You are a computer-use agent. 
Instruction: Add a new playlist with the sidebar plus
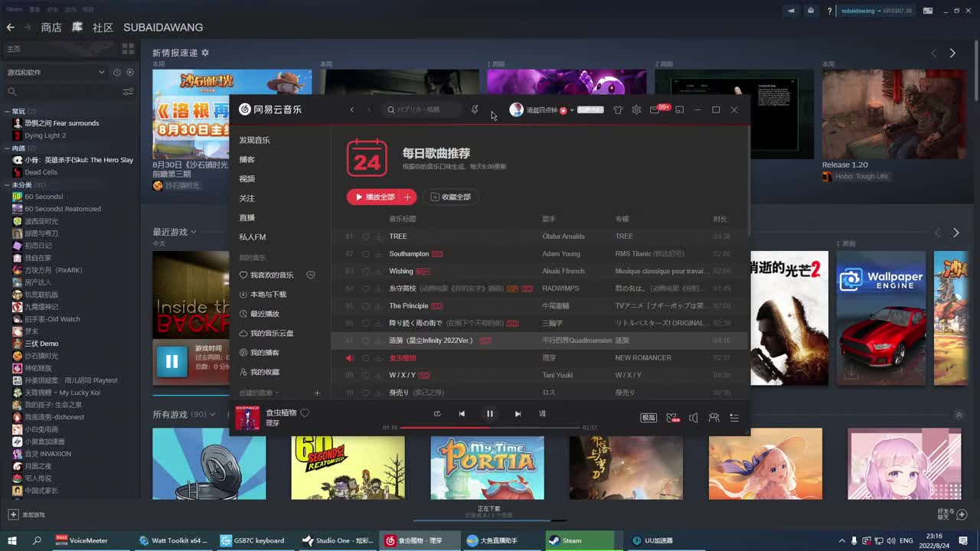click(x=317, y=393)
